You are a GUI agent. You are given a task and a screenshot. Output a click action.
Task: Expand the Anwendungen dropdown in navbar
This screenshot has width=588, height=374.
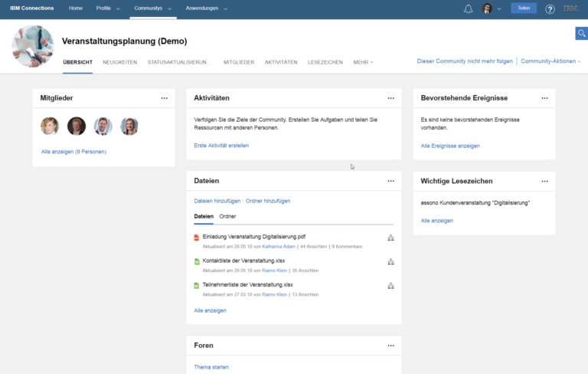225,8
